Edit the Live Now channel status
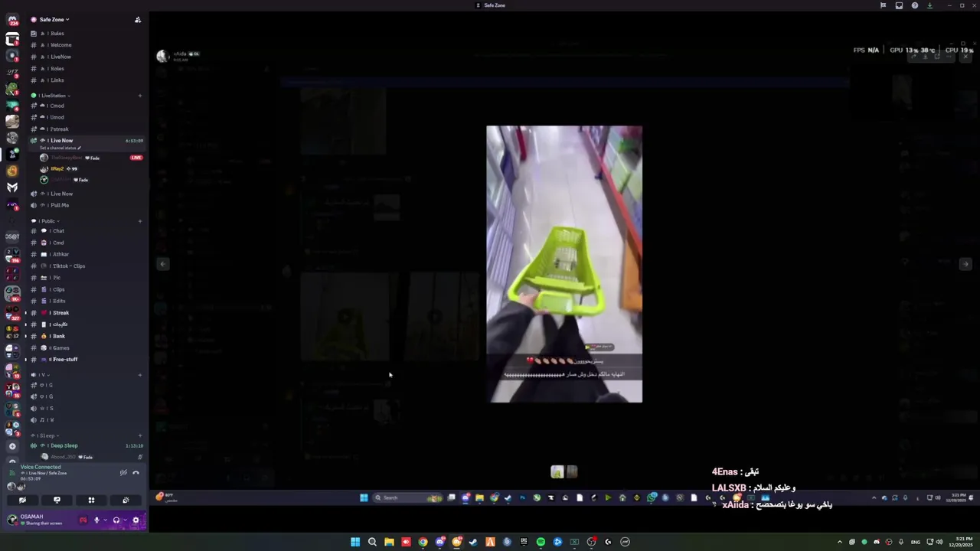 click(60, 148)
